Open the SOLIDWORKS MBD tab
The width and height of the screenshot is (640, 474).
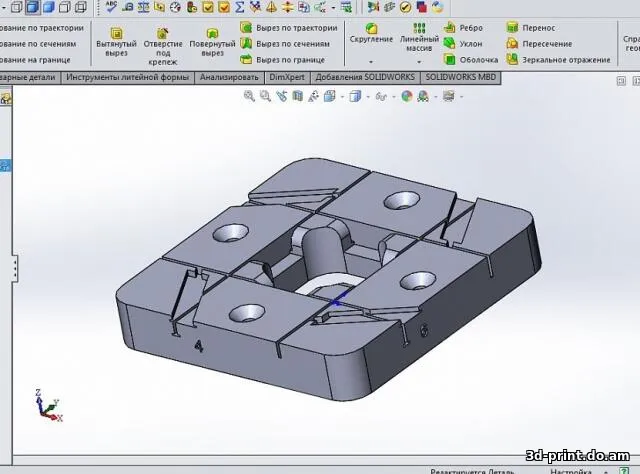pos(460,77)
